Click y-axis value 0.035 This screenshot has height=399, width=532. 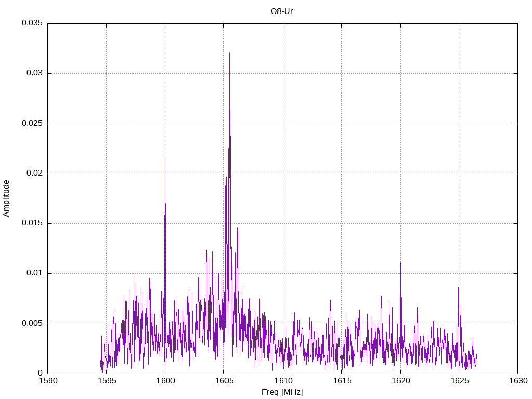point(32,23)
